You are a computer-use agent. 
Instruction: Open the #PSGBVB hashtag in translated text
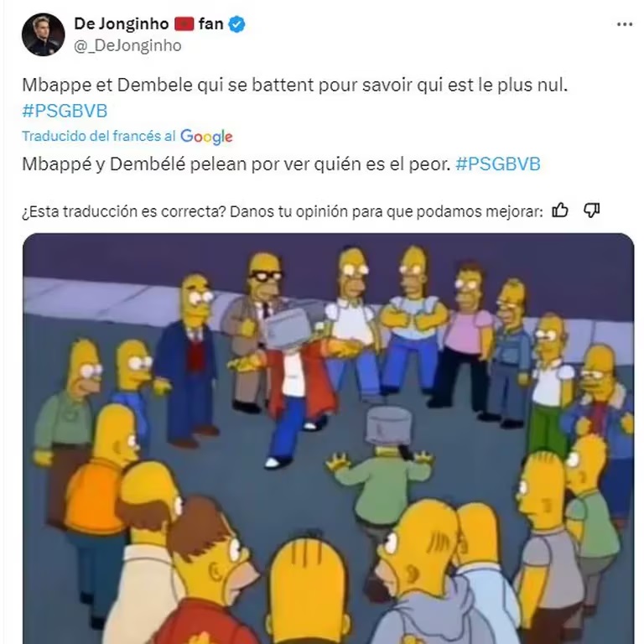pyautogui.click(x=498, y=164)
